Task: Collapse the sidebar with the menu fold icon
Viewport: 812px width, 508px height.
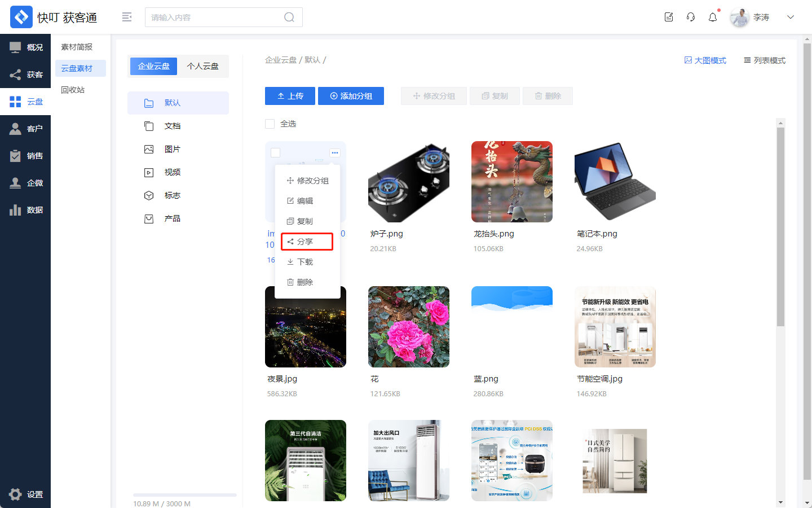Action: tap(127, 17)
